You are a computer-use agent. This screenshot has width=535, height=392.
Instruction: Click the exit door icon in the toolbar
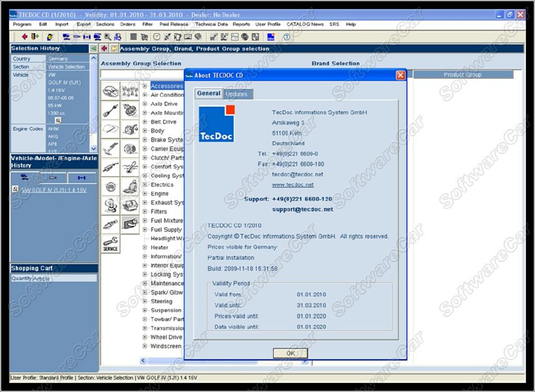pyautogui.click(x=35, y=37)
